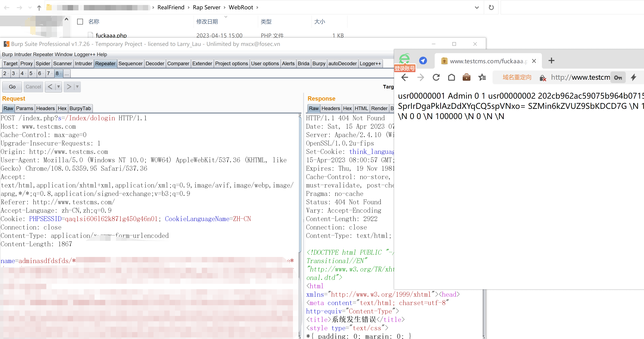Screen dimensions: 644x339
Task: Expand the chevron after RealFriend in path
Action: 189,8
